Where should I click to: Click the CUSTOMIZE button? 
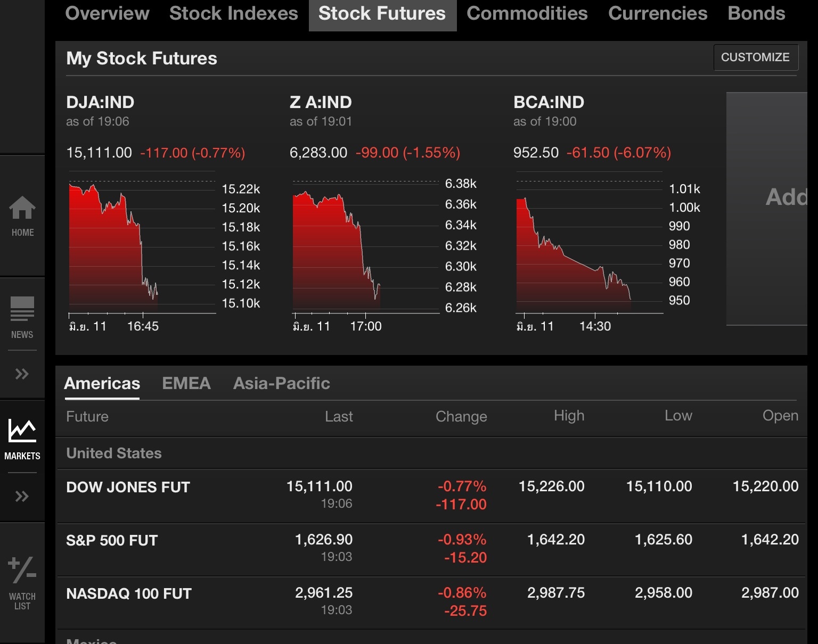click(x=756, y=57)
